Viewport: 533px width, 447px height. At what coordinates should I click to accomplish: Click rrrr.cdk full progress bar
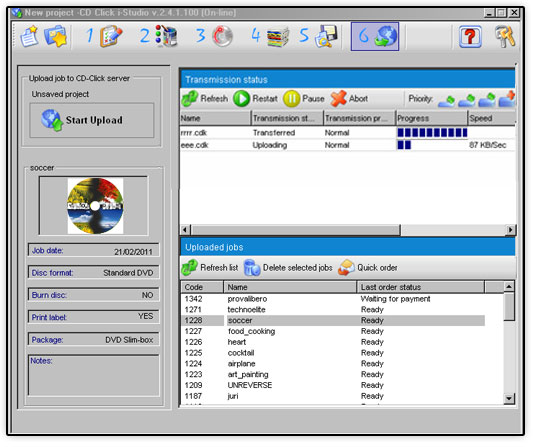[432, 133]
